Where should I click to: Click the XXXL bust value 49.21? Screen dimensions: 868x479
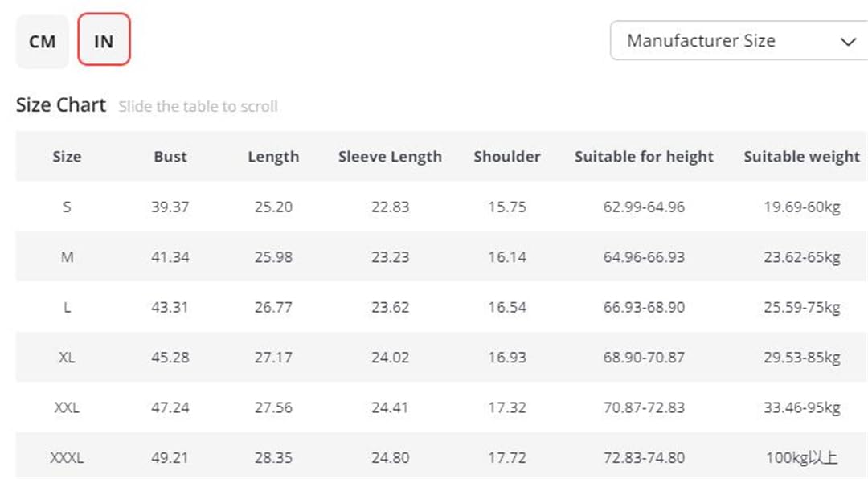tap(170, 458)
